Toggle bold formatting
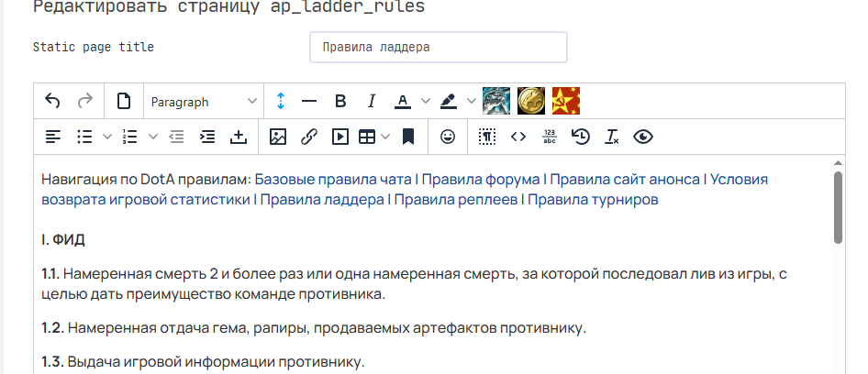Image resolution: width=868 pixels, height=374 pixels. (x=340, y=101)
